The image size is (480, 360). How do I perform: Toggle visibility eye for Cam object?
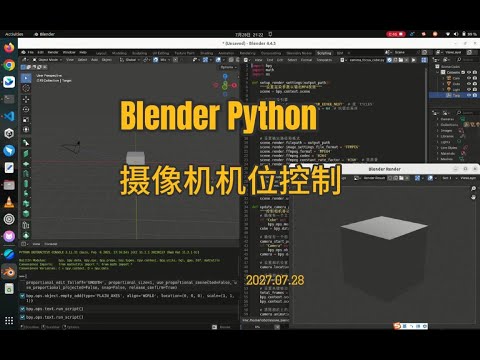point(469,78)
